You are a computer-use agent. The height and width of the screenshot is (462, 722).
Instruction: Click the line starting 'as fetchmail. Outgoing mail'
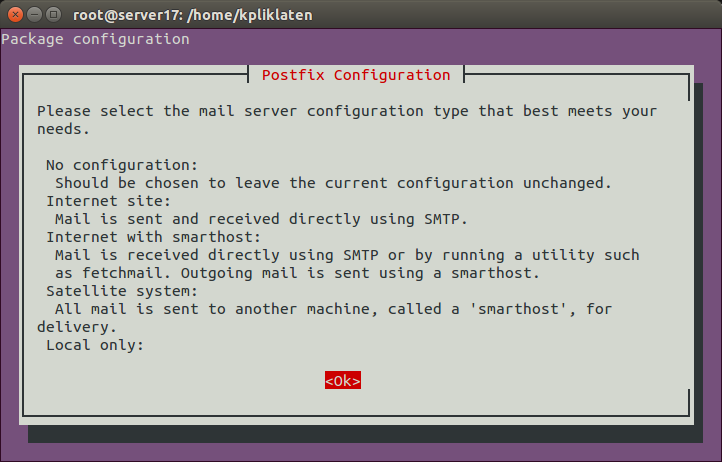coord(297,273)
